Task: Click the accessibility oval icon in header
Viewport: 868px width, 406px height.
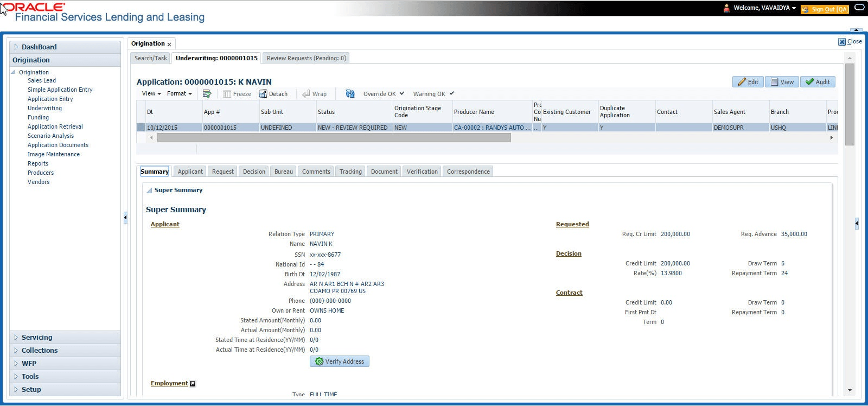Action: click(x=859, y=8)
